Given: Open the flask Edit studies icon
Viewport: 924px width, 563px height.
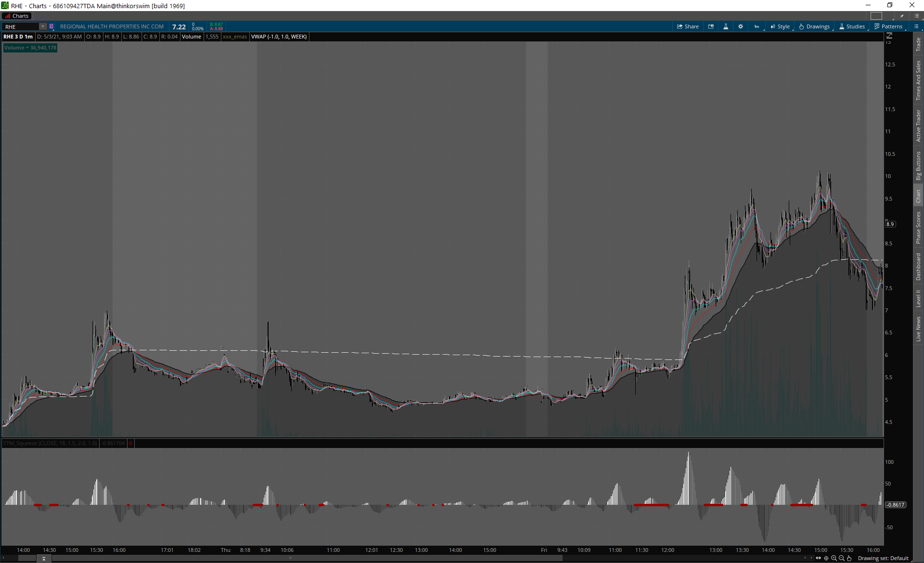Looking at the screenshot, I should tap(726, 26).
